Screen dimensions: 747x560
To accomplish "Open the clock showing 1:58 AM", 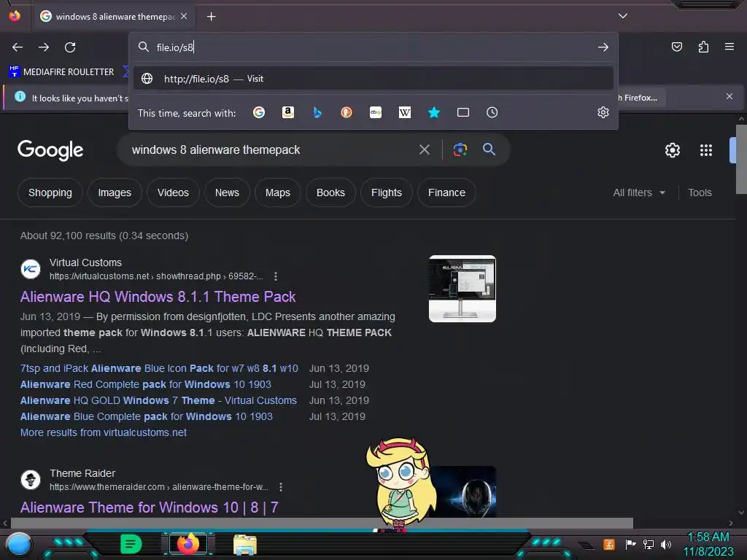I will [708, 544].
